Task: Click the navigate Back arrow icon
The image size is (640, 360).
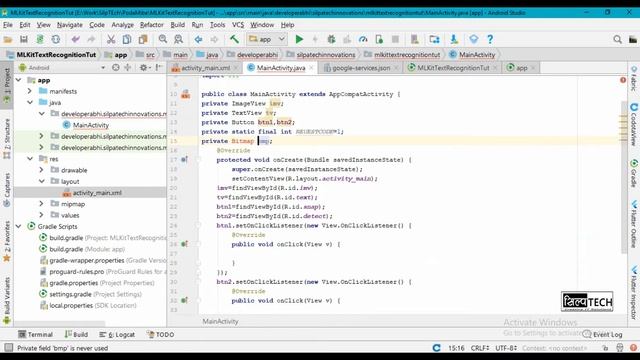Action: point(198,40)
